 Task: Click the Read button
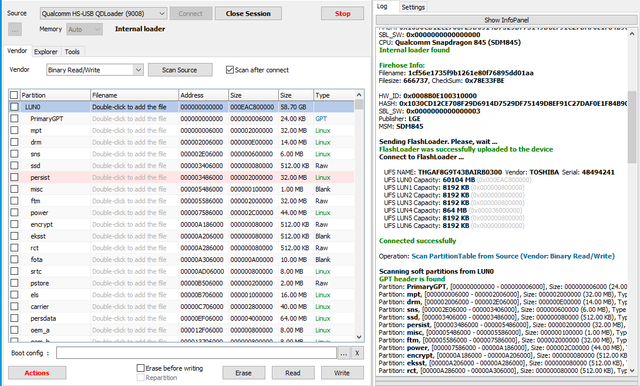tap(293, 373)
